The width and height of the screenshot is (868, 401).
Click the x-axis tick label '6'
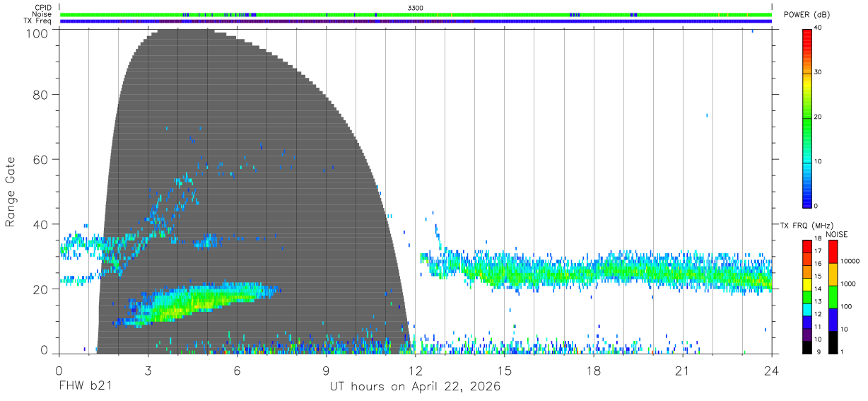point(237,371)
